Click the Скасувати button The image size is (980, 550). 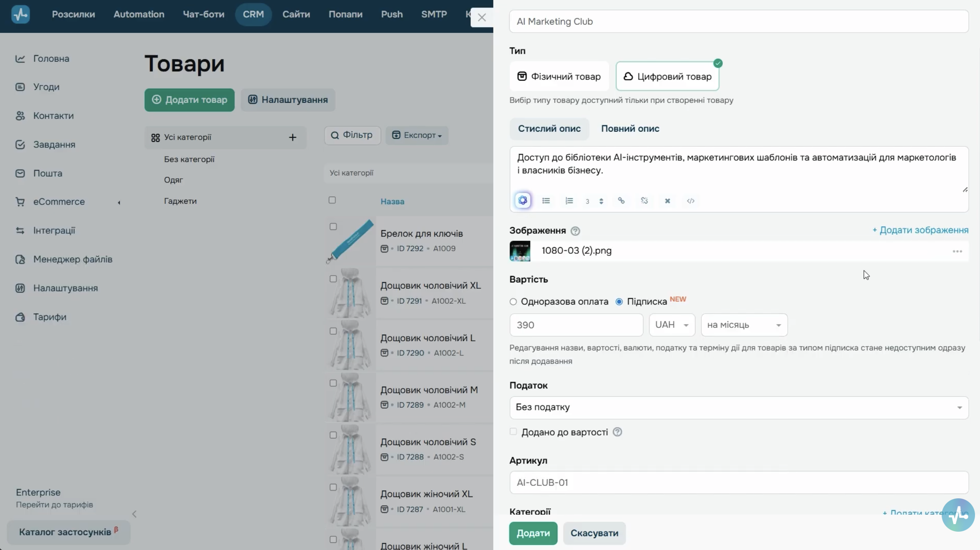[594, 533]
